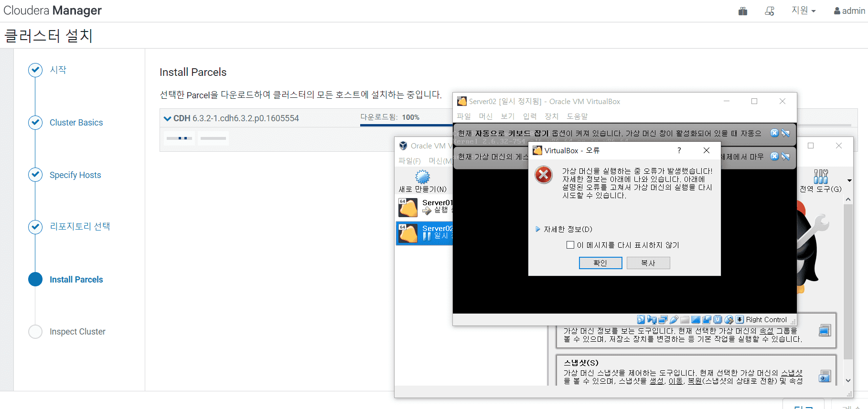Click display status icon in Server02 status bar

pos(696,320)
